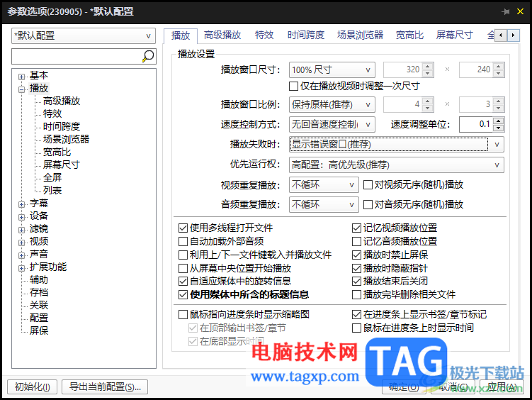
Task: Click the search magnifier icon
Action: [148, 56]
